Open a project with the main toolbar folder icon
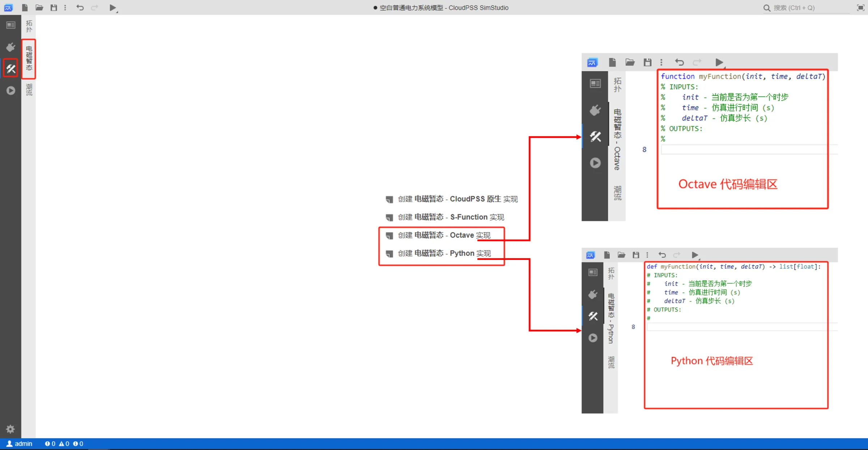 coord(39,8)
